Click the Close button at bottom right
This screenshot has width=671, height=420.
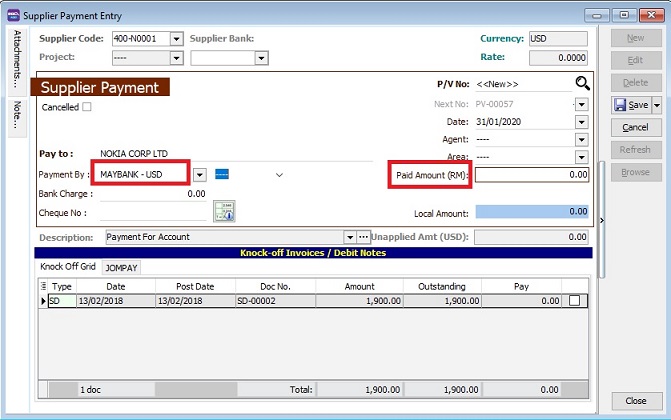pyautogui.click(x=636, y=400)
